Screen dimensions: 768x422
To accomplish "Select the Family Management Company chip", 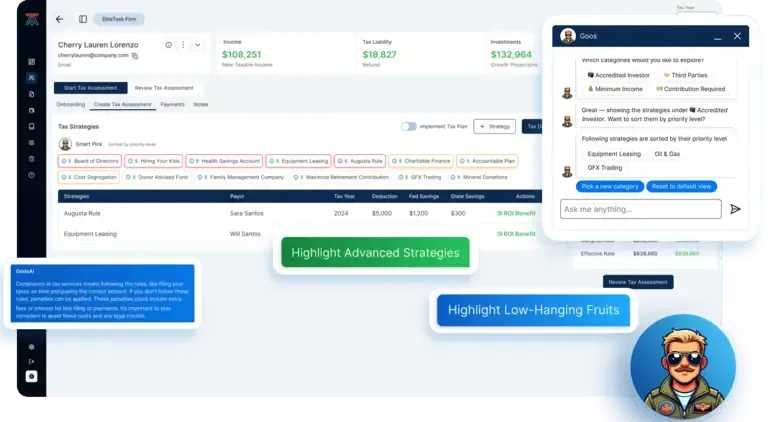I will click(x=240, y=177).
